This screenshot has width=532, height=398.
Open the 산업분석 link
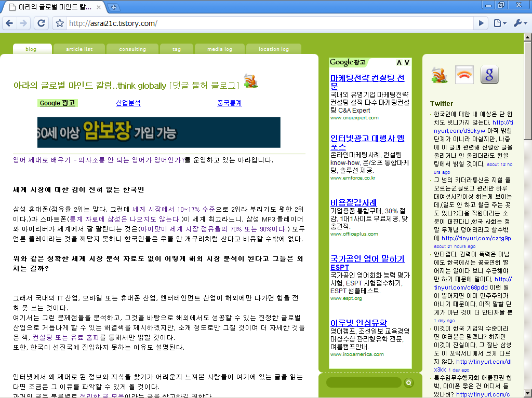point(128,103)
